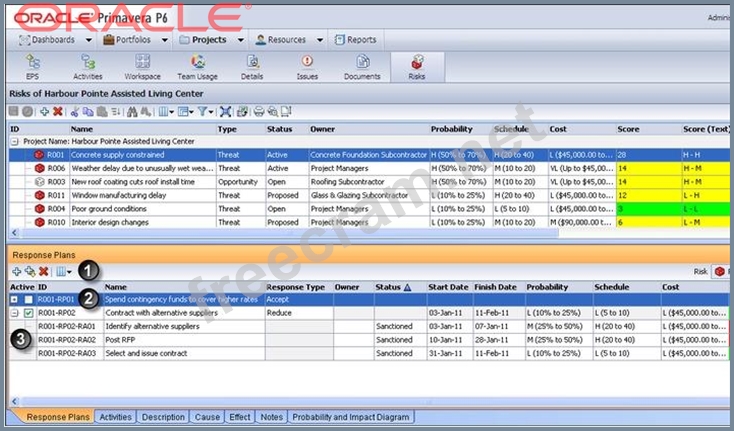Click the Resources menu button
Image resolution: width=734 pixels, height=431 pixels.
click(281, 40)
